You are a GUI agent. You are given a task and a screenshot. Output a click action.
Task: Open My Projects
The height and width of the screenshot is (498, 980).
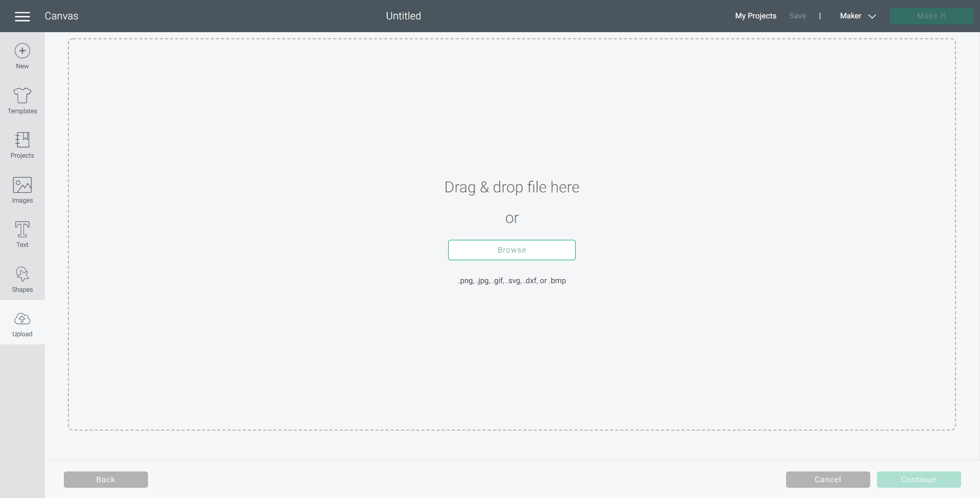pos(755,16)
